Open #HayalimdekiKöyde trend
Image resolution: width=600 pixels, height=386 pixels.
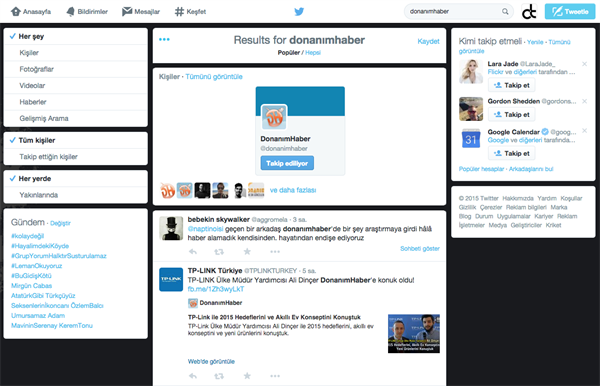tap(40, 246)
